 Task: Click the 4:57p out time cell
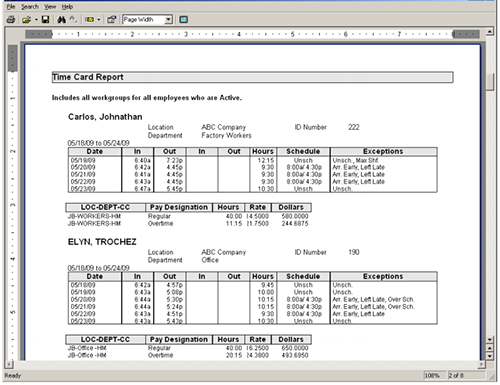click(x=175, y=285)
